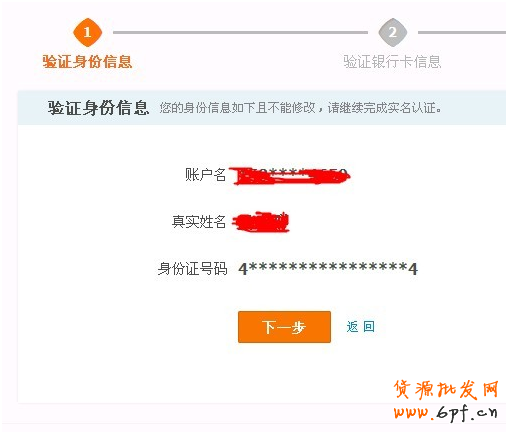Screen dimensions: 508x434
Task: Click the 货源批发网 watermark logo
Action: tap(446, 389)
